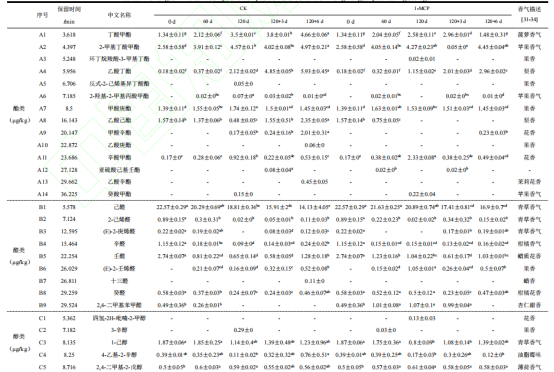The image size is (554, 372).
Task: Select aroma description '油脂椰味'
Action: 529,355
